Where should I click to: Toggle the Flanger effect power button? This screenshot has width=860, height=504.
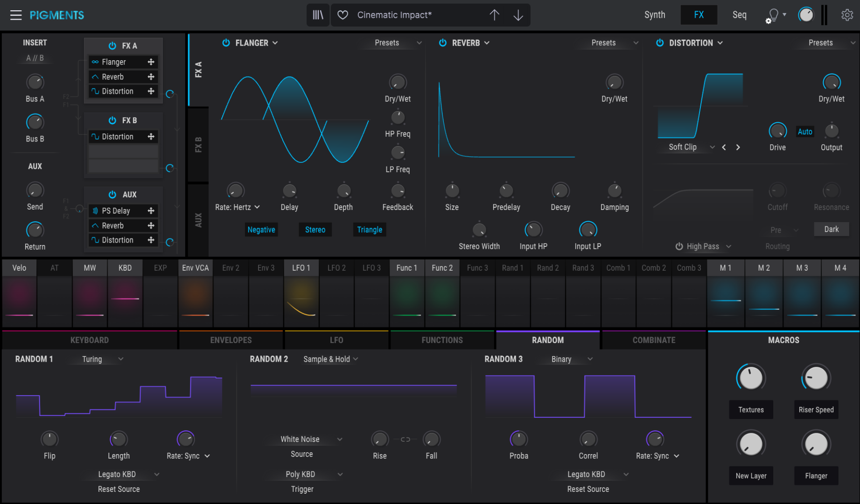226,43
